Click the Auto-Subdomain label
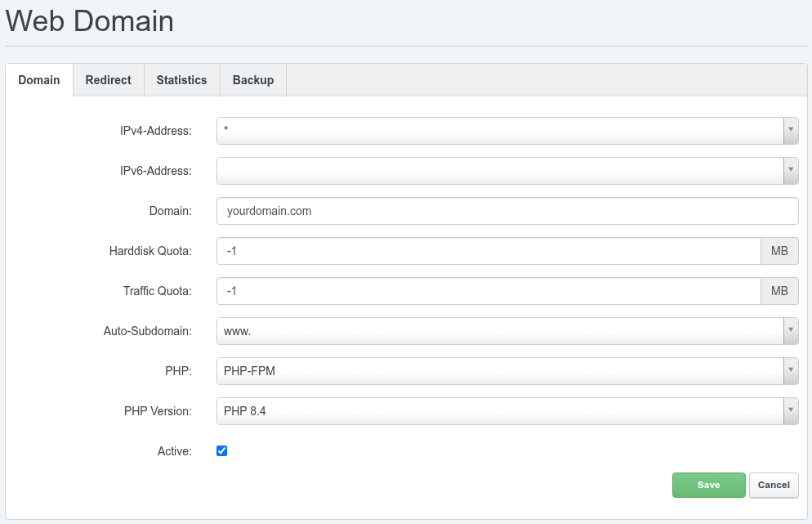 148,331
